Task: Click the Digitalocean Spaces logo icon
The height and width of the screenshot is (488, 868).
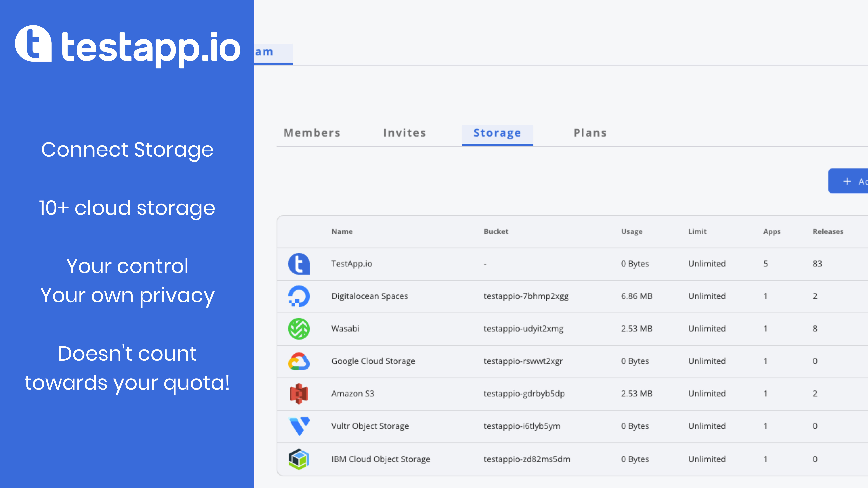Action: [x=299, y=296]
